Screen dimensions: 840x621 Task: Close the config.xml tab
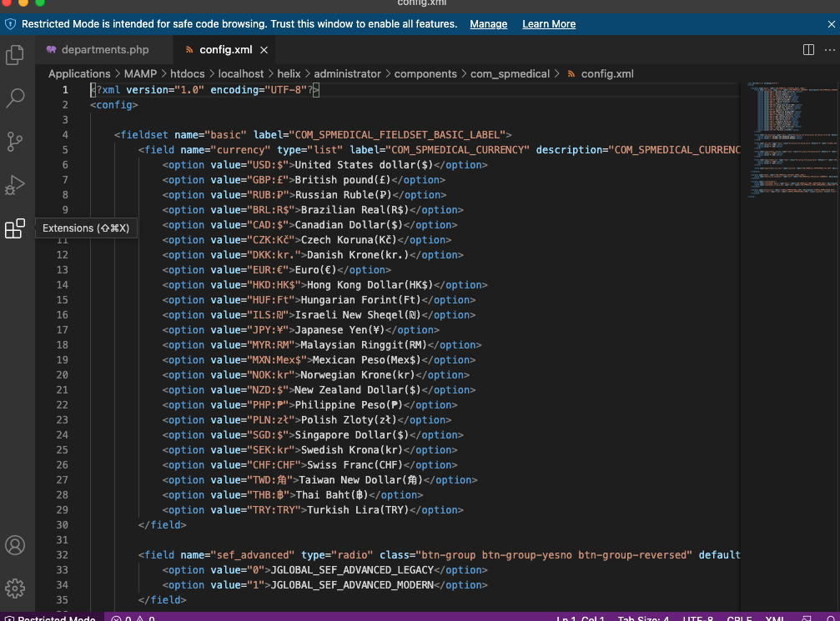[264, 50]
